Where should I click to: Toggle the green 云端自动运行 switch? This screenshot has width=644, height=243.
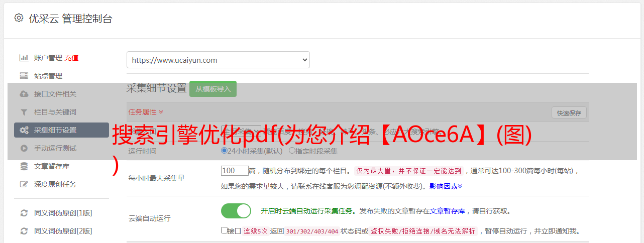[236, 211]
